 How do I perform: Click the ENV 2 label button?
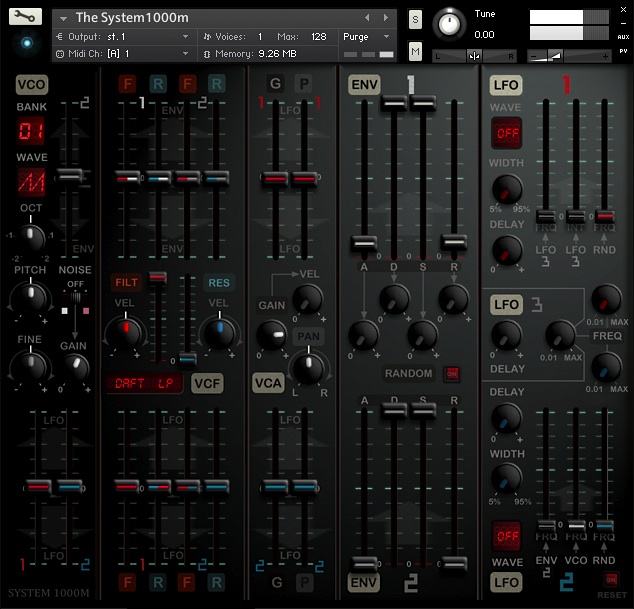tap(363, 583)
